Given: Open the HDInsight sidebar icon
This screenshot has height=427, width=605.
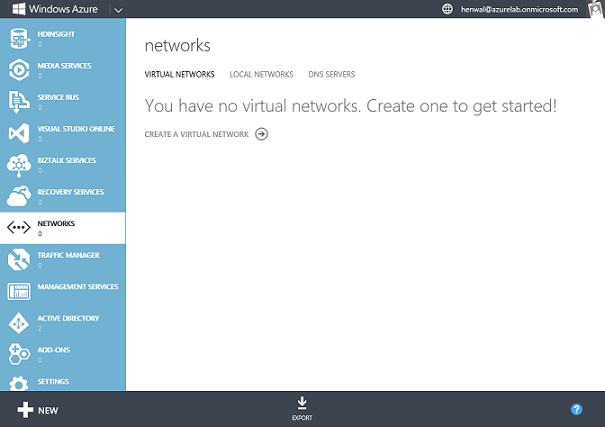Looking at the screenshot, I should point(19,39).
